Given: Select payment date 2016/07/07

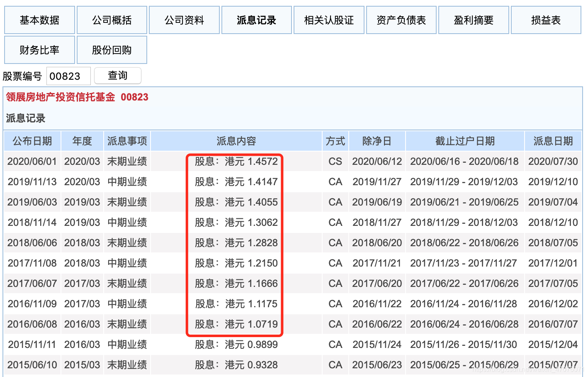Looking at the screenshot, I should [553, 324].
